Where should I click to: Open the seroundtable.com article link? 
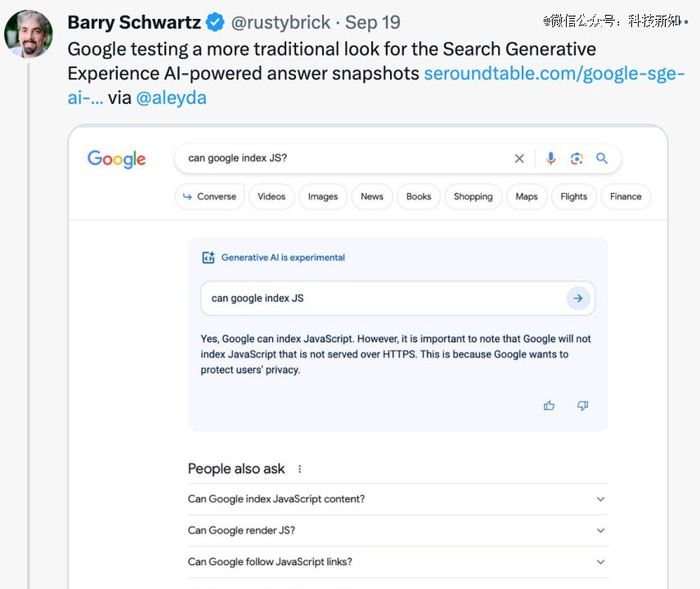554,74
